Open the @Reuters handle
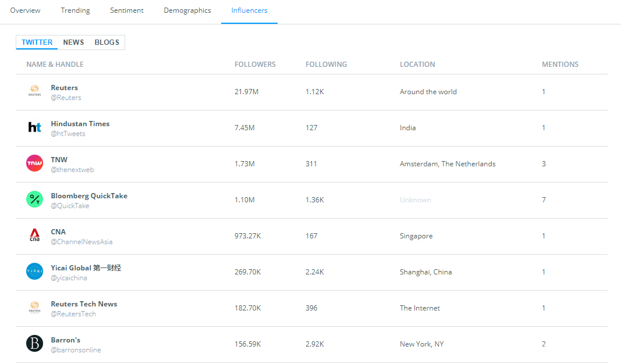The width and height of the screenshot is (621, 364). click(66, 98)
